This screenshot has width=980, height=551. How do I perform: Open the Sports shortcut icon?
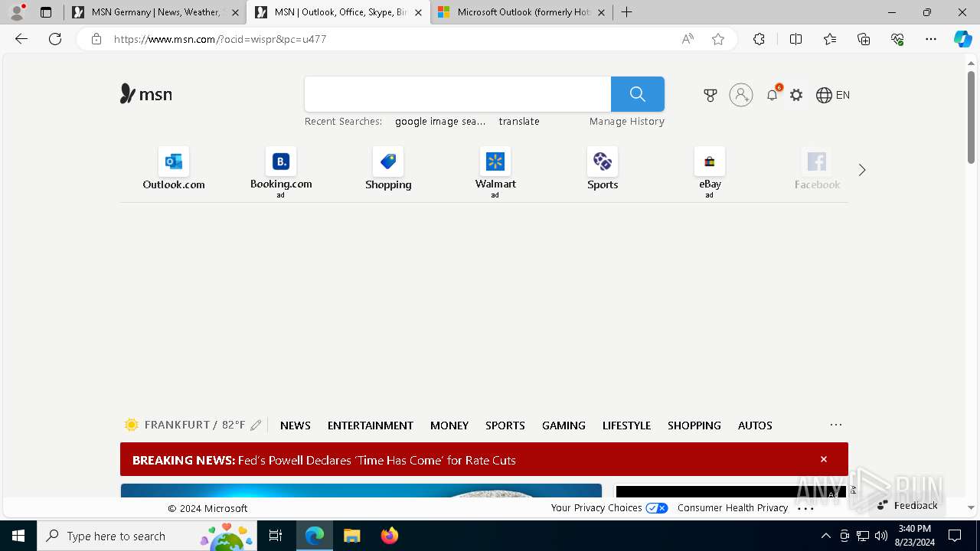point(603,161)
